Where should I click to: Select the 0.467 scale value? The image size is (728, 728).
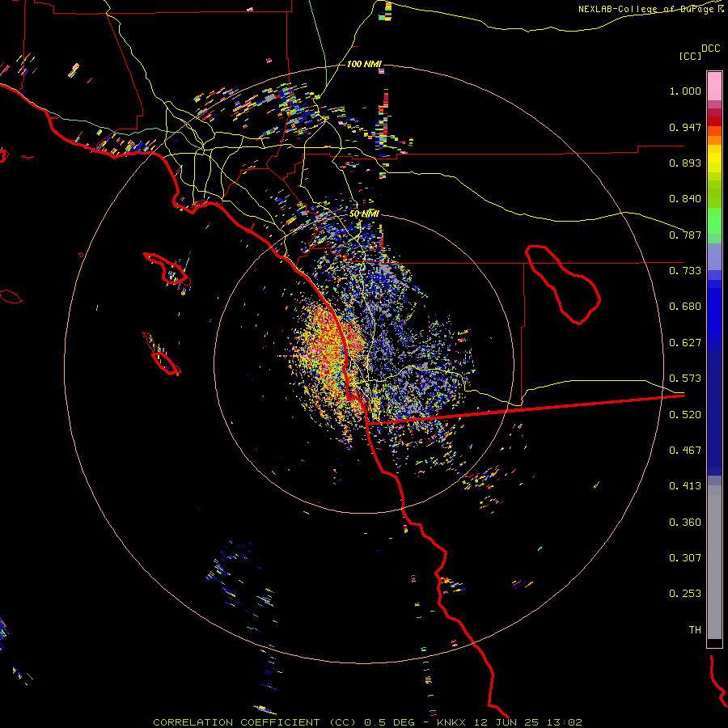click(685, 451)
